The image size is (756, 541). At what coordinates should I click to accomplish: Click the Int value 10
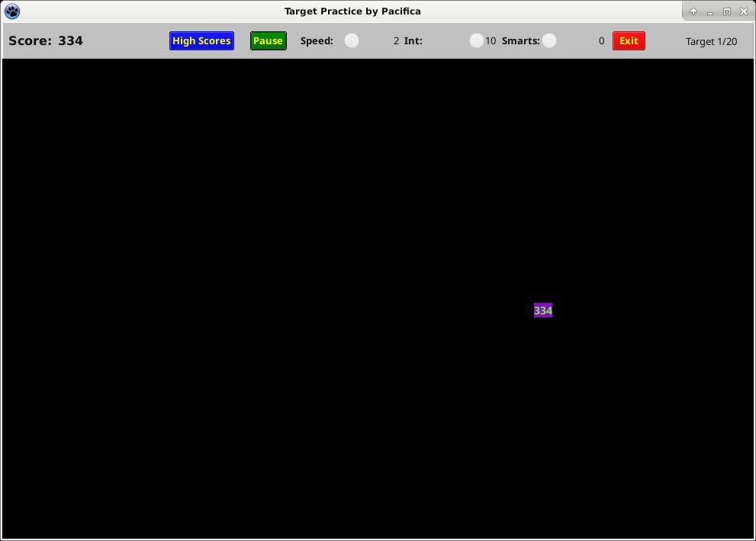tap(491, 41)
